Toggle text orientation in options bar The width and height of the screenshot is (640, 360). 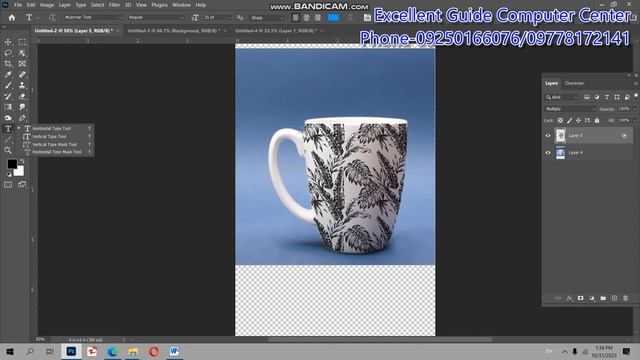click(x=52, y=18)
